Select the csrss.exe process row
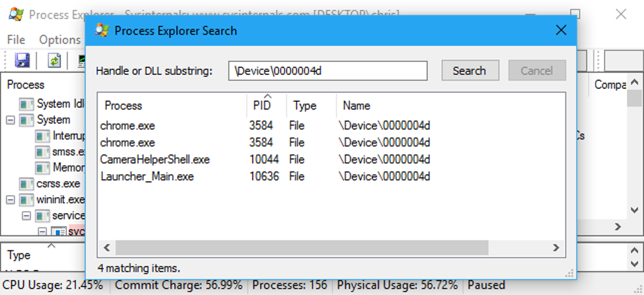This screenshot has height=295, width=644. tap(50, 184)
